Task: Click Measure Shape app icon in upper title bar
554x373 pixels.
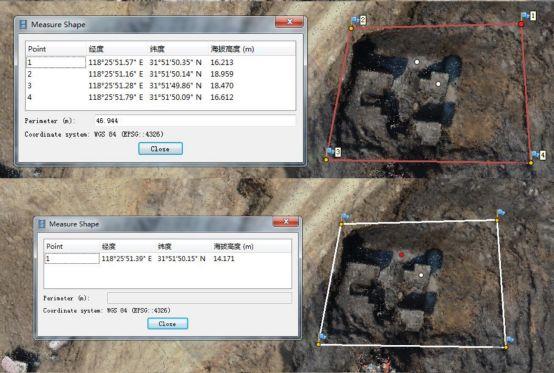Action: point(23,24)
